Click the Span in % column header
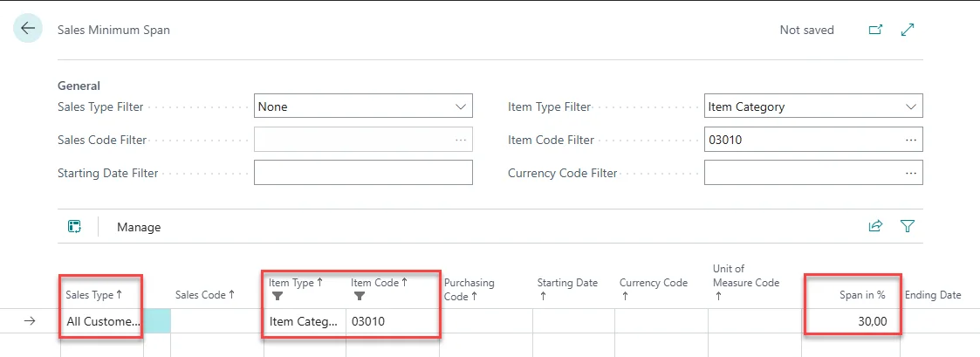The image size is (980, 357). (x=862, y=295)
